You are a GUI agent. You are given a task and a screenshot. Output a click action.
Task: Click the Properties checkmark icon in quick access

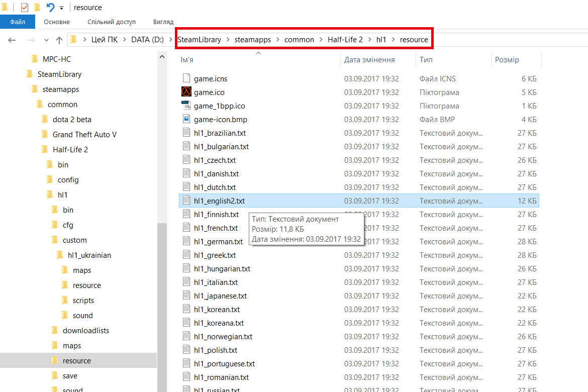(25, 7)
